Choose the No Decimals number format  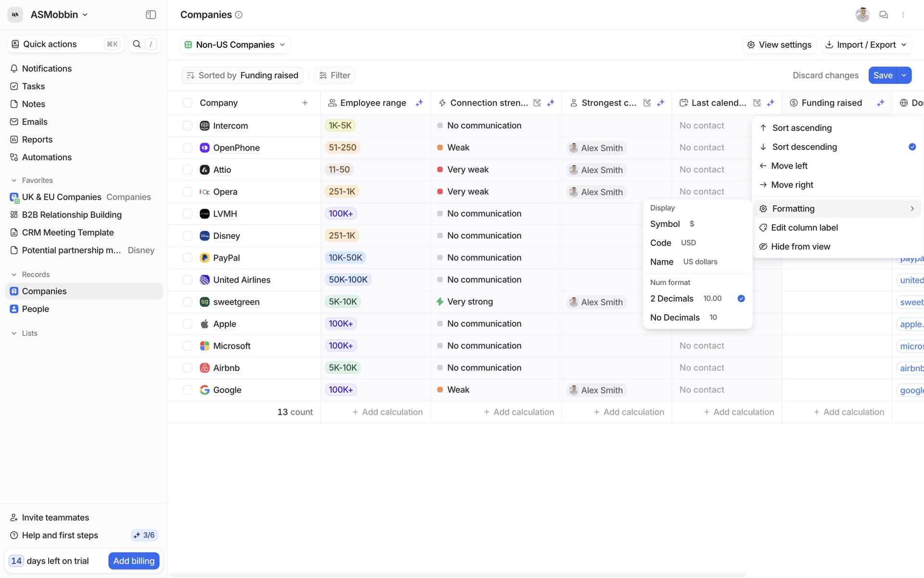click(x=697, y=317)
